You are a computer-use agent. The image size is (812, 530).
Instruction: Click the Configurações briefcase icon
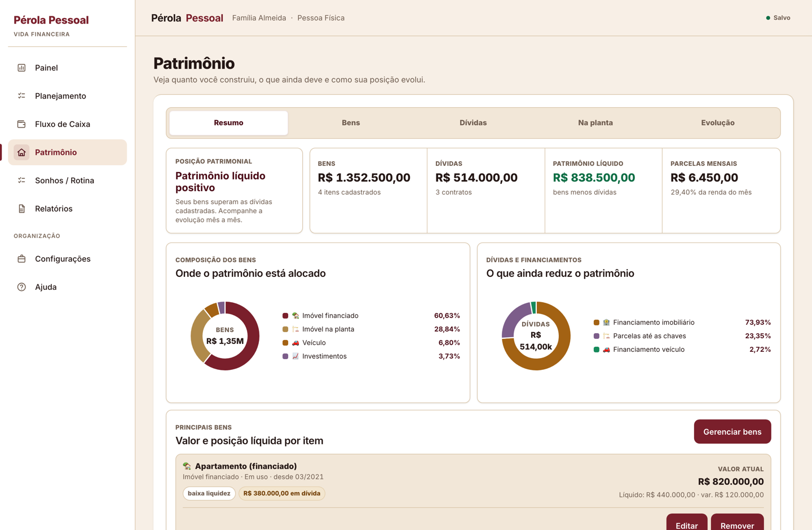[x=21, y=259]
